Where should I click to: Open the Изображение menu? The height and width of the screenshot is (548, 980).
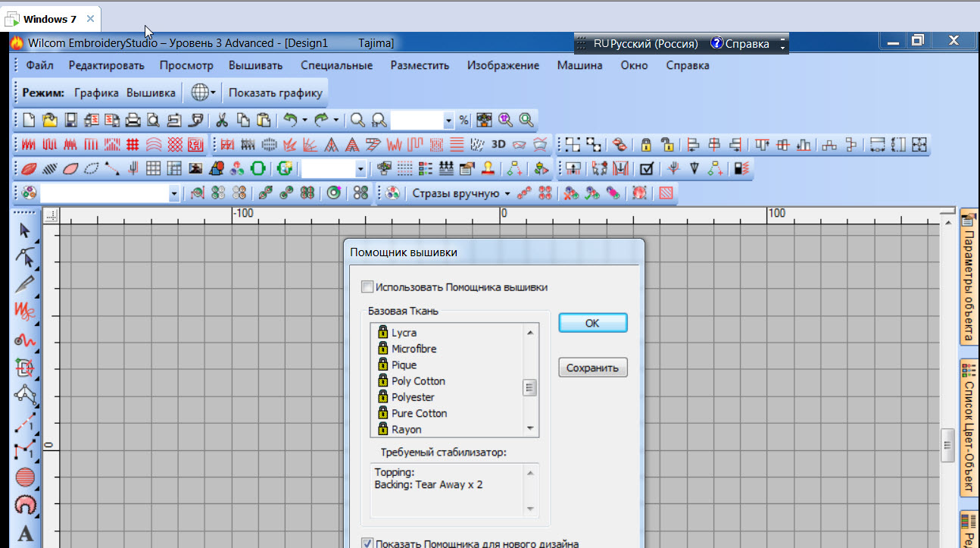pos(503,65)
